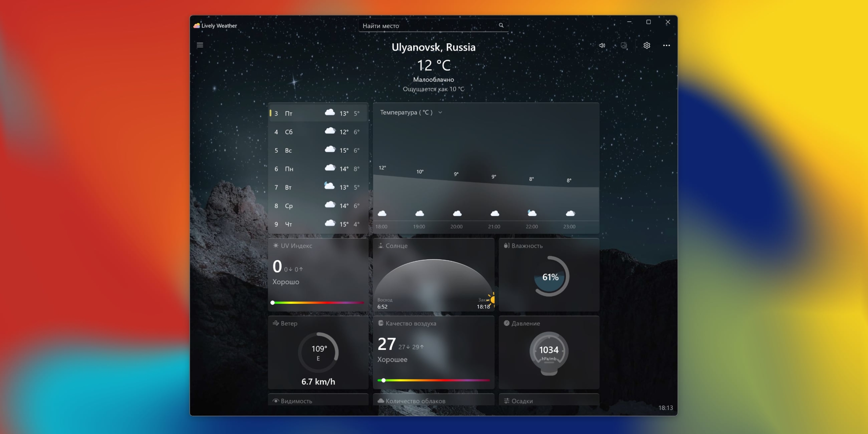
Task: Click the Влажность humidity droplet icon
Action: pyautogui.click(x=506, y=245)
